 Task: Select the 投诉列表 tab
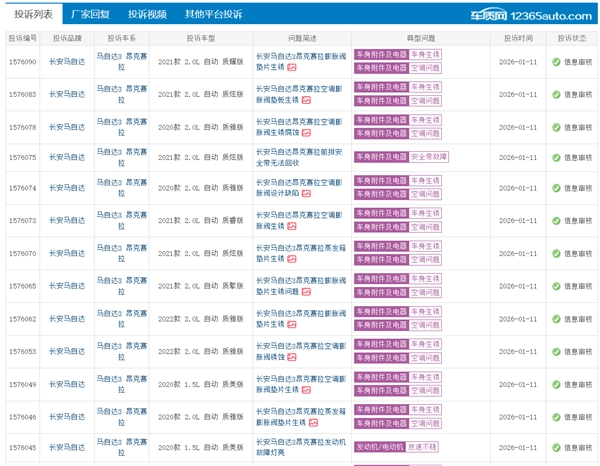[x=34, y=15]
